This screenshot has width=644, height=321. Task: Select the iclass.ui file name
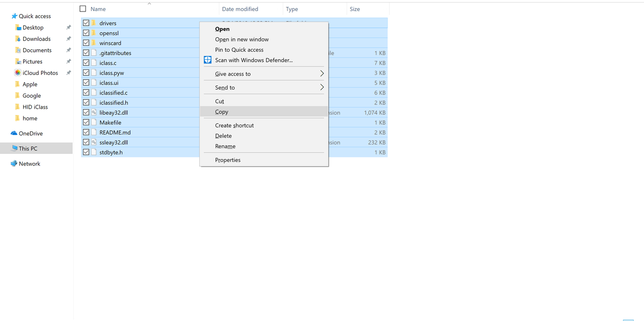[x=109, y=83]
